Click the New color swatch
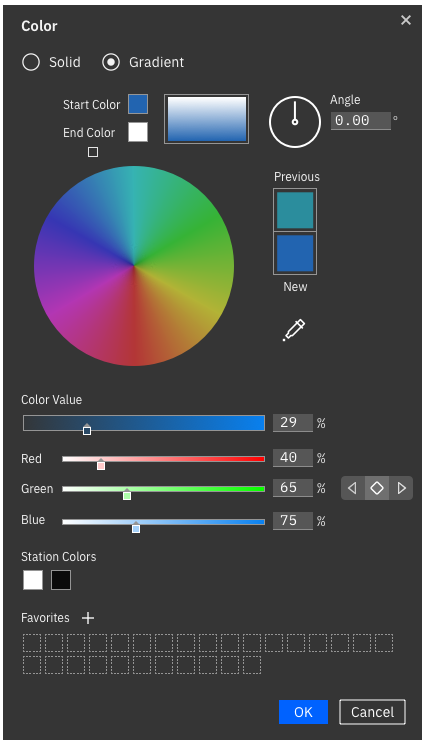Screen dimensions: 425x743 point(295,253)
